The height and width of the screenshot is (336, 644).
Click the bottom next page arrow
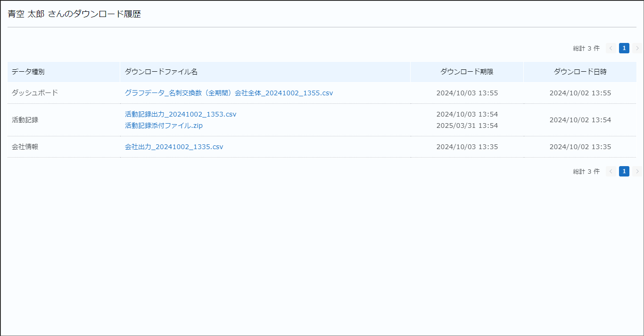point(637,171)
